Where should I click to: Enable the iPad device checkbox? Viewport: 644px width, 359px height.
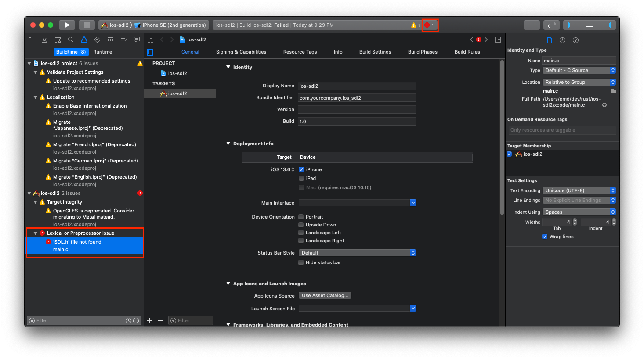coord(301,178)
